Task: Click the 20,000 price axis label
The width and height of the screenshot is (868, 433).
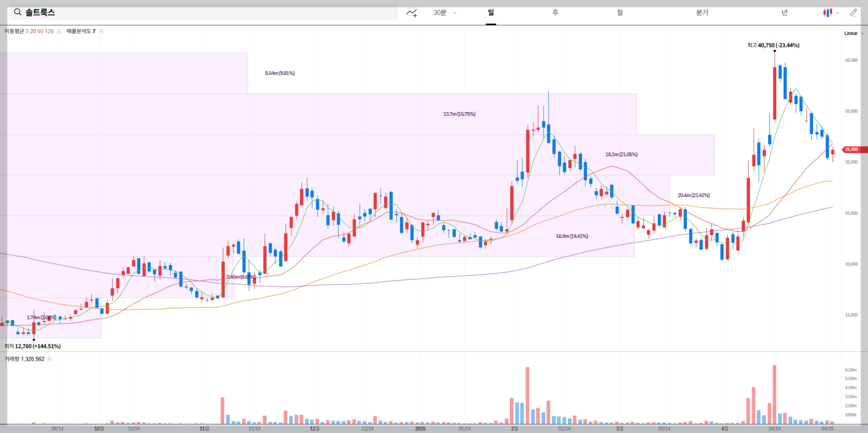Action: [851, 264]
